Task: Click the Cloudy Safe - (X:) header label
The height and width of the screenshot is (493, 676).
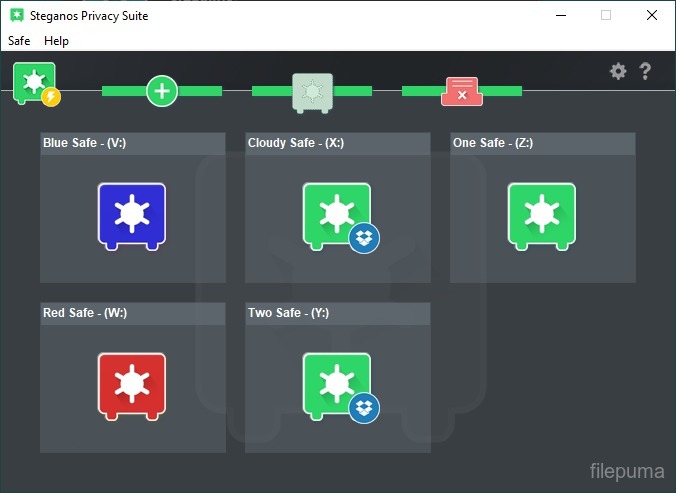Action: pos(296,143)
